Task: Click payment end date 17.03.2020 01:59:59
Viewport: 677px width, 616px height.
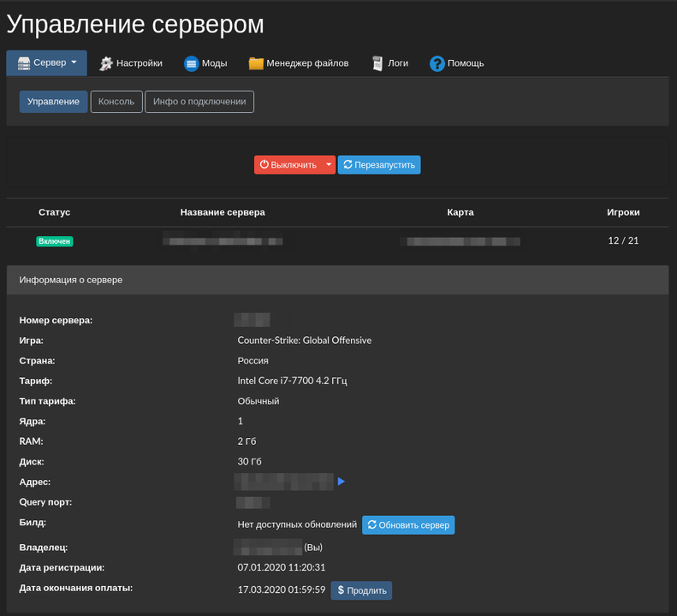Action: point(281,589)
